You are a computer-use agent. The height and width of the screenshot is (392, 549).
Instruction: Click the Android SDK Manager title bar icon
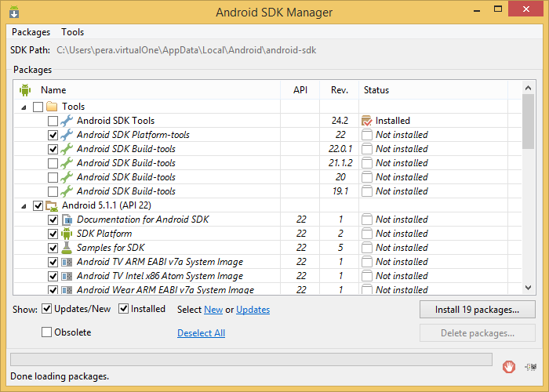click(14, 12)
